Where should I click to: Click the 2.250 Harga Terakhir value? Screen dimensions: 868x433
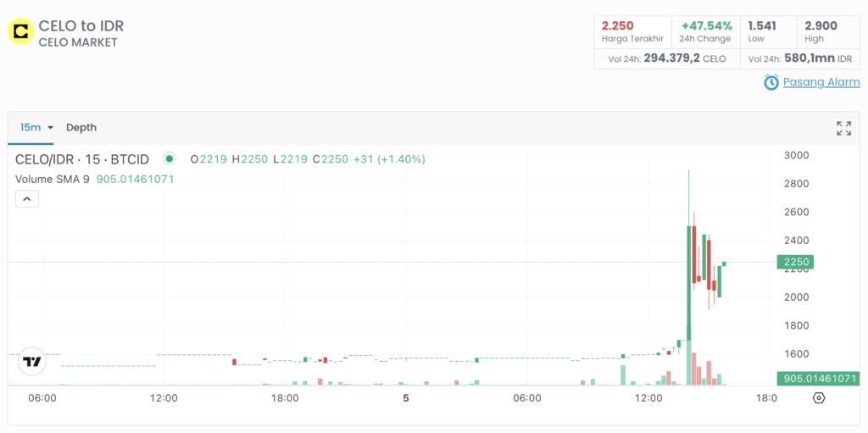pyautogui.click(x=617, y=26)
